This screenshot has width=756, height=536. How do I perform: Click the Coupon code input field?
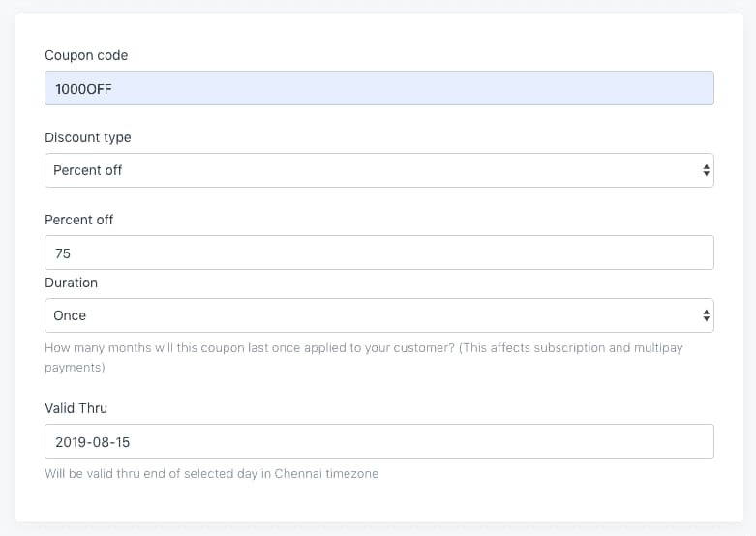378,88
